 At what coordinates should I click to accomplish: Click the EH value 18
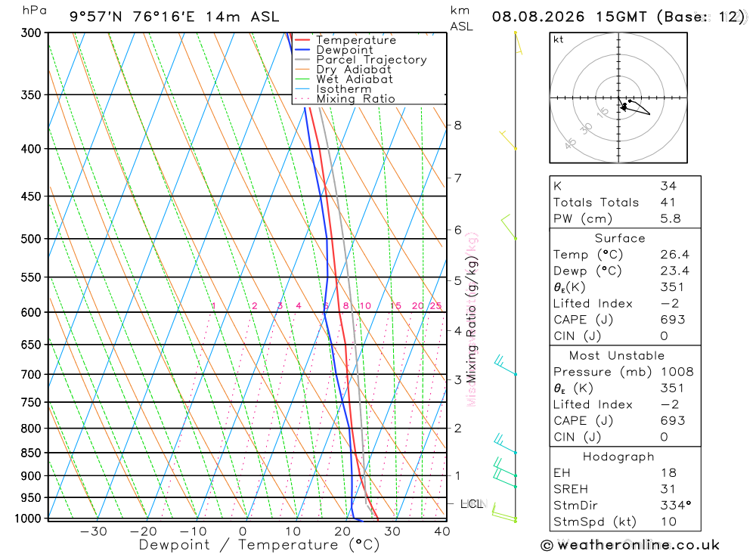(x=668, y=473)
